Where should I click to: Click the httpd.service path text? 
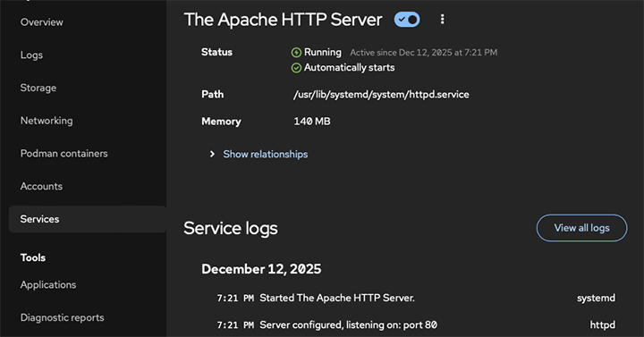click(381, 95)
